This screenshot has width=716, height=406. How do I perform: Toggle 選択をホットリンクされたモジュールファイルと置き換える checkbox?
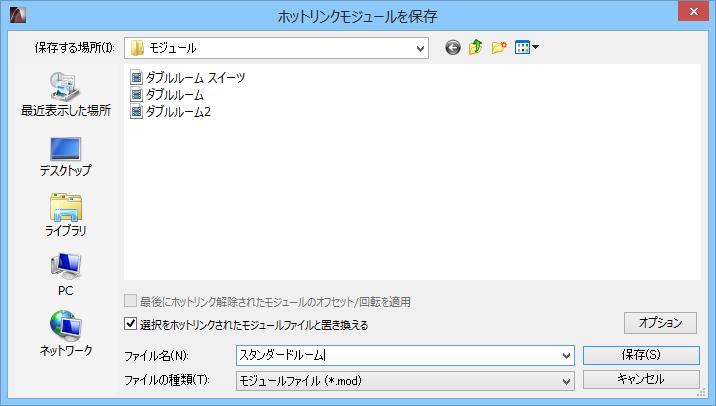point(130,324)
